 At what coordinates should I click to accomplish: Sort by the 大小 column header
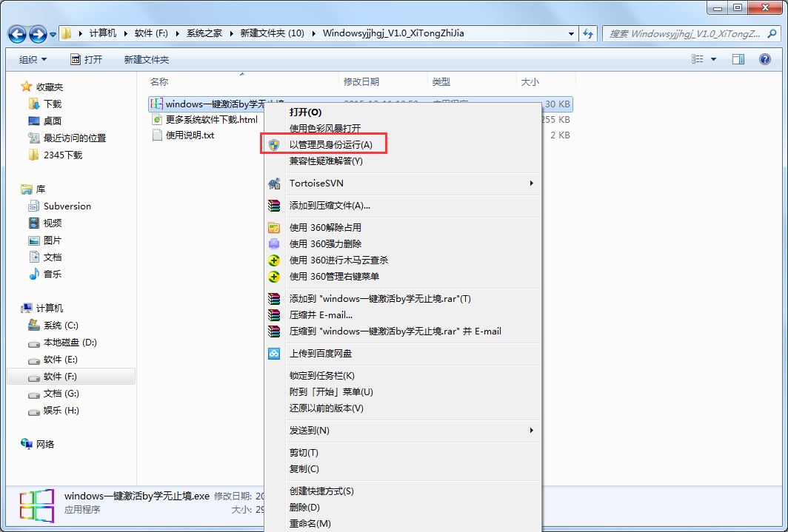[530, 82]
